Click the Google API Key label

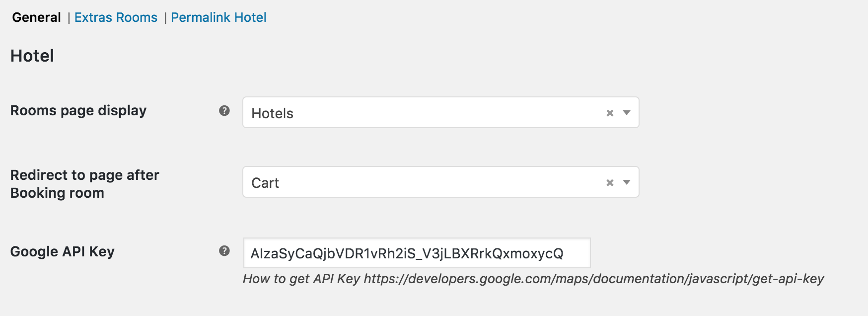click(63, 251)
